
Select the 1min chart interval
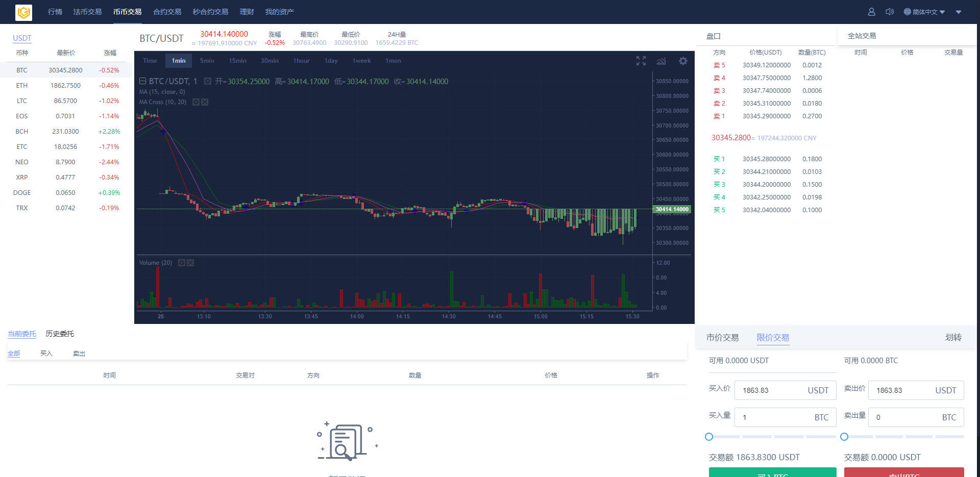(179, 61)
